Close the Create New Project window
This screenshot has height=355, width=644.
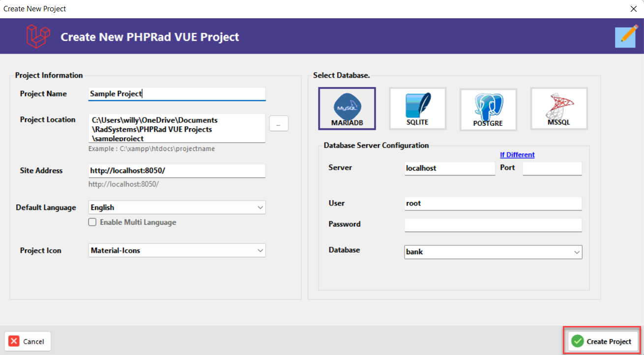(x=633, y=8)
